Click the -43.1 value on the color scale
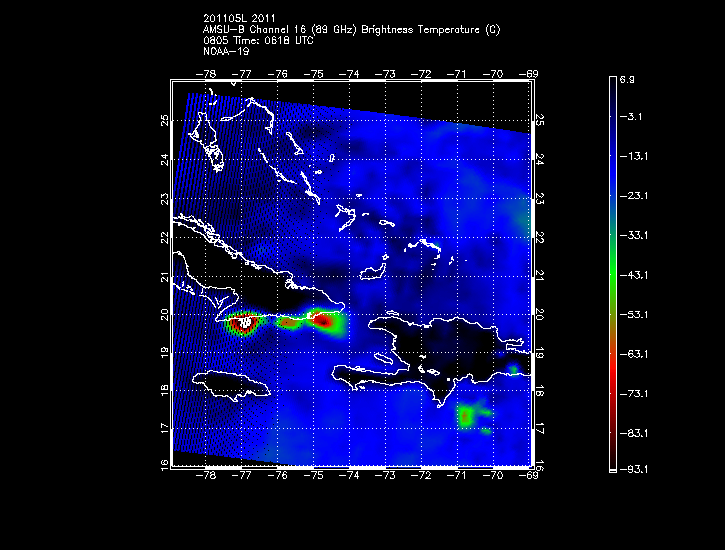Image resolution: width=725 pixels, height=550 pixels. click(633, 275)
